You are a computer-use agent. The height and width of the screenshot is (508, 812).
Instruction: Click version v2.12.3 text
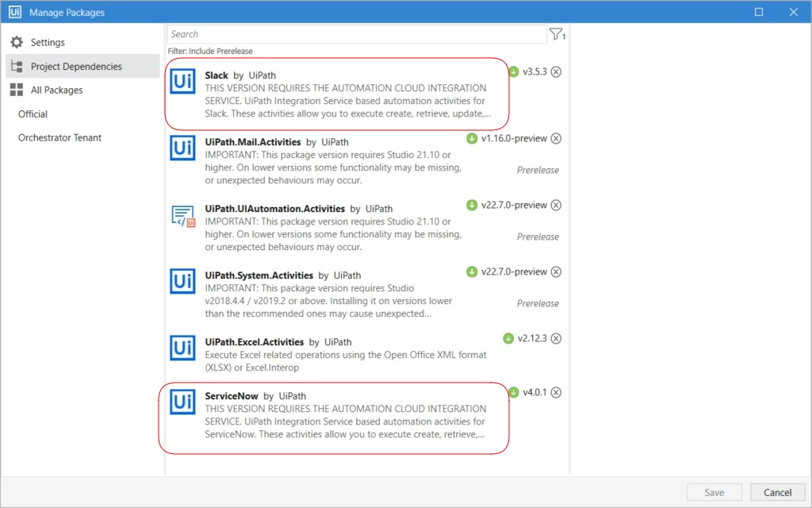click(x=532, y=338)
